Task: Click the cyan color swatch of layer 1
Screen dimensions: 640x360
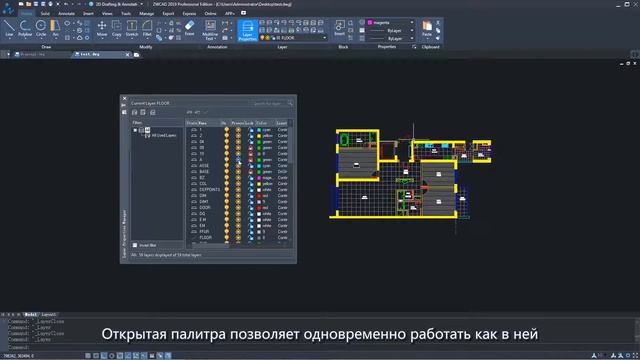Action: tap(259, 130)
